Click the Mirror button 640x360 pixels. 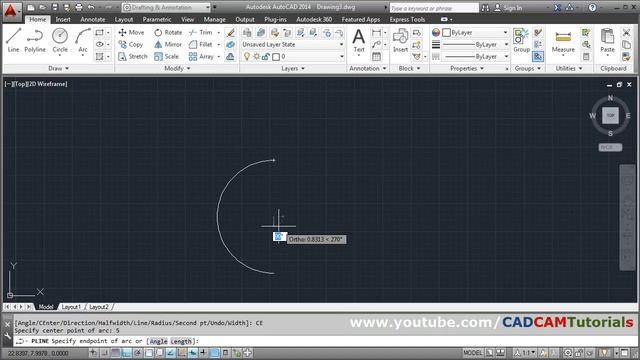click(x=168, y=44)
